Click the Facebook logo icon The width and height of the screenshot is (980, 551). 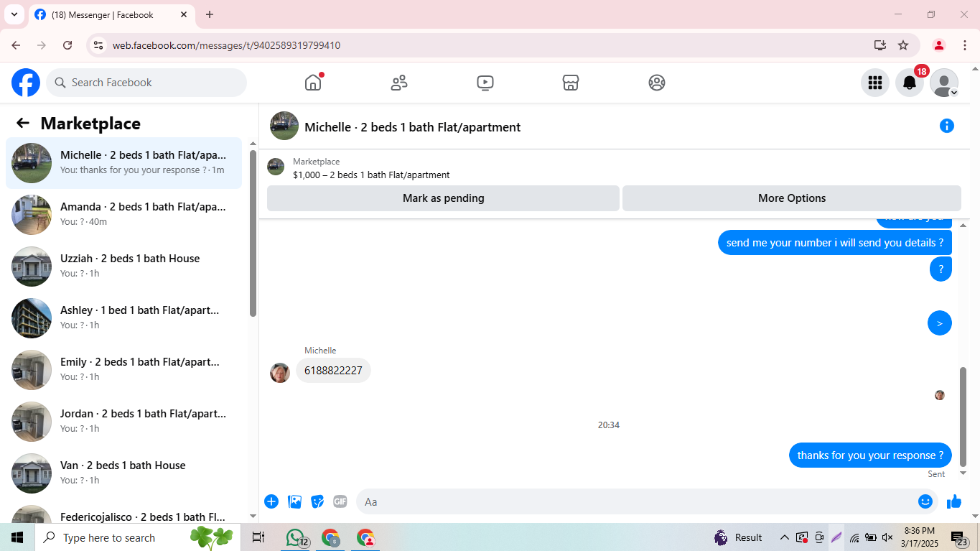pos(26,83)
